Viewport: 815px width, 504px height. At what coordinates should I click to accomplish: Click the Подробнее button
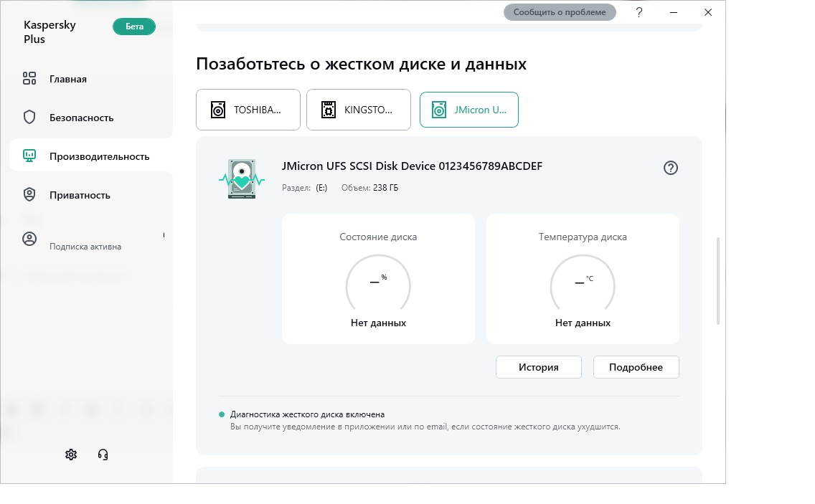[x=636, y=367]
